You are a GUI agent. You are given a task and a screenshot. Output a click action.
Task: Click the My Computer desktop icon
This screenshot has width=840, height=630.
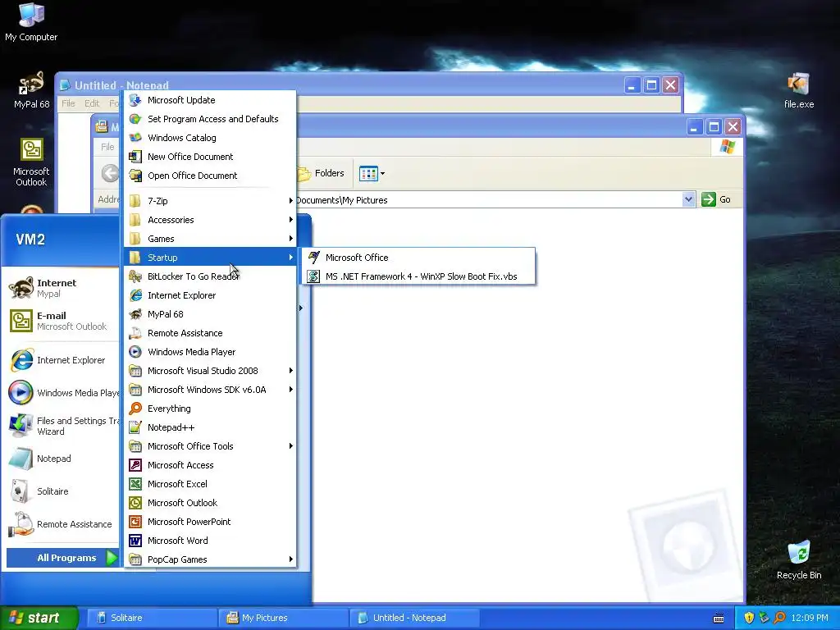pyautogui.click(x=31, y=22)
